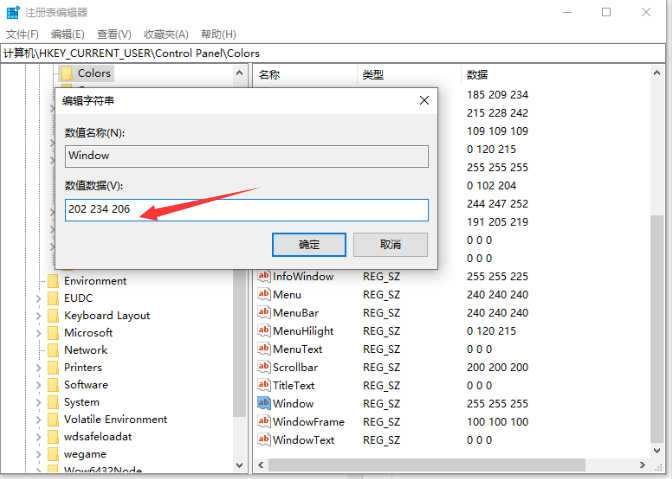Click the 确定 button in dialog

tap(309, 244)
